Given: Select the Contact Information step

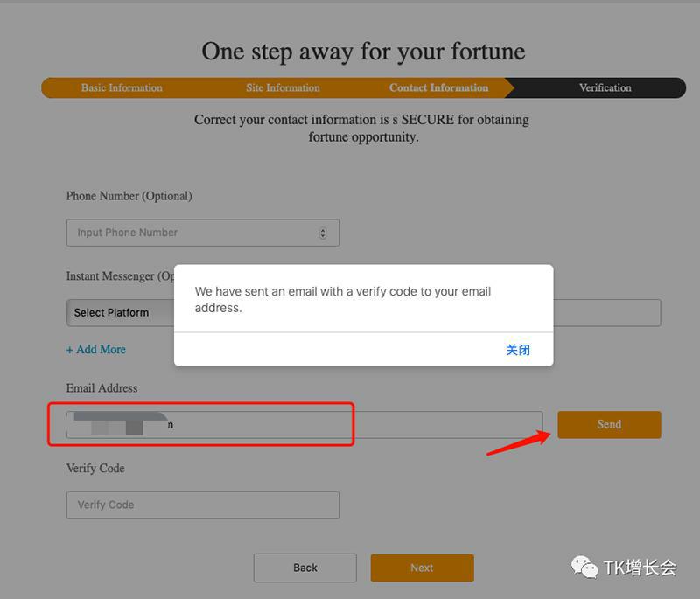Looking at the screenshot, I should (x=438, y=87).
